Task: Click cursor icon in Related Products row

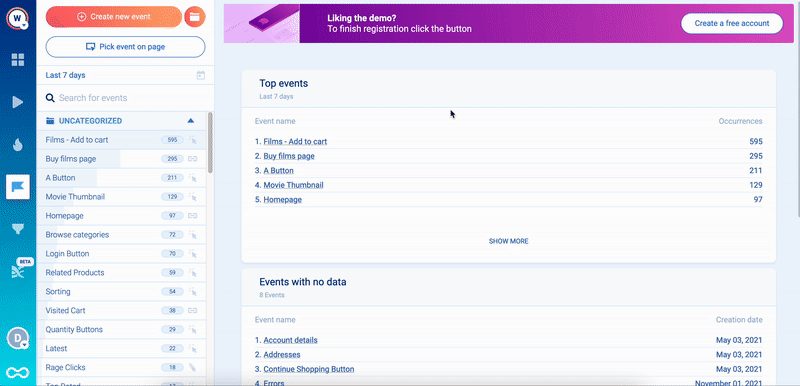Action: click(192, 273)
